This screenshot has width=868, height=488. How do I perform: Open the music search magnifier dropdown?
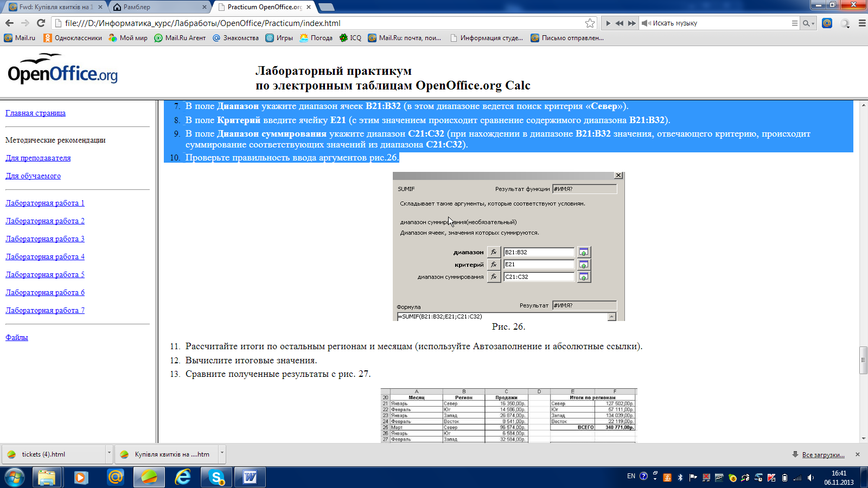point(808,23)
